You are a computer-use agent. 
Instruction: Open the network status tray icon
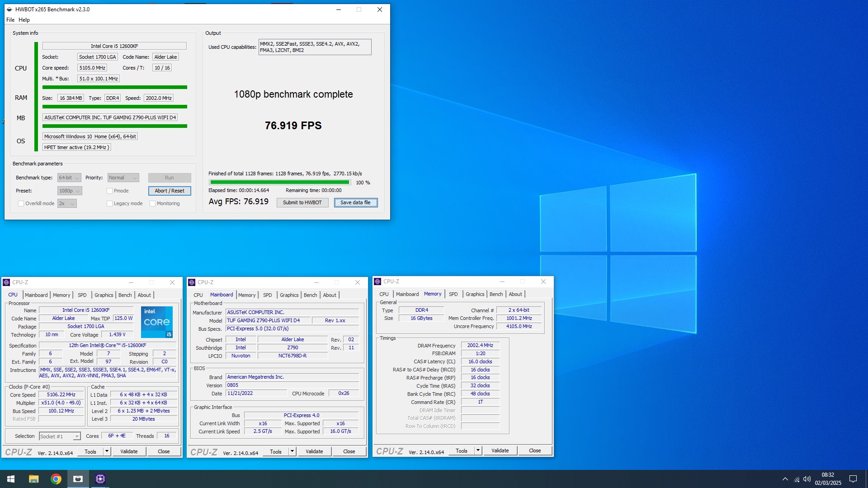tap(797, 479)
